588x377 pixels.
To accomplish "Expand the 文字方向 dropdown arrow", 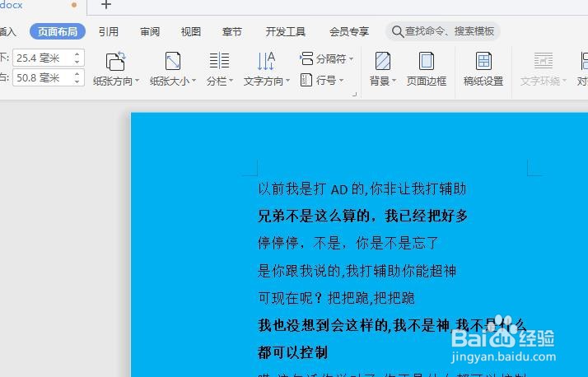I will (x=287, y=81).
